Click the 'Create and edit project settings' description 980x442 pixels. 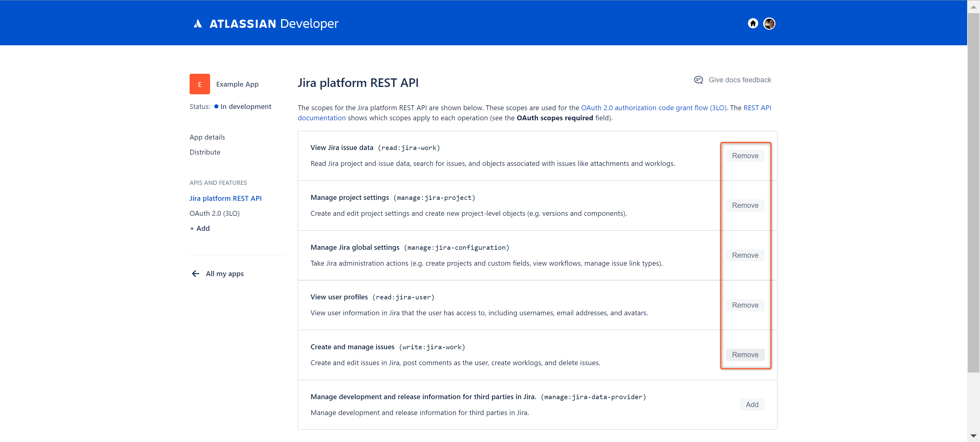pos(469,213)
